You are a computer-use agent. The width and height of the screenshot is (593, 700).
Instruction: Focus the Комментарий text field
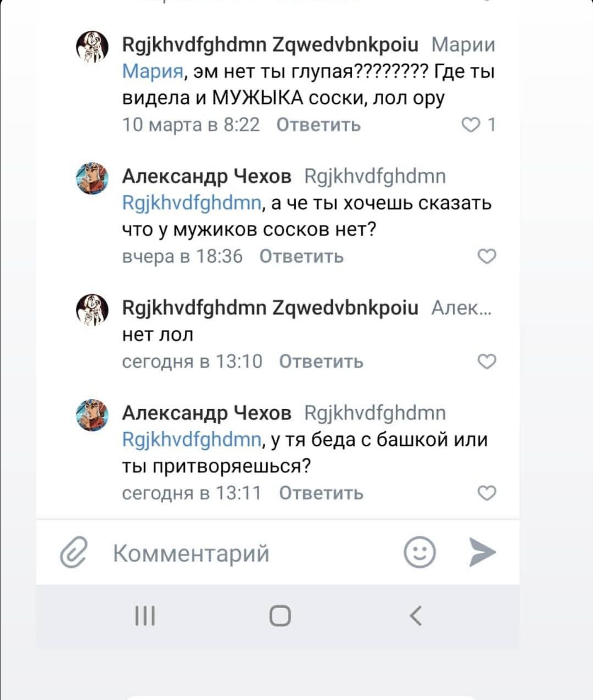click(247, 553)
